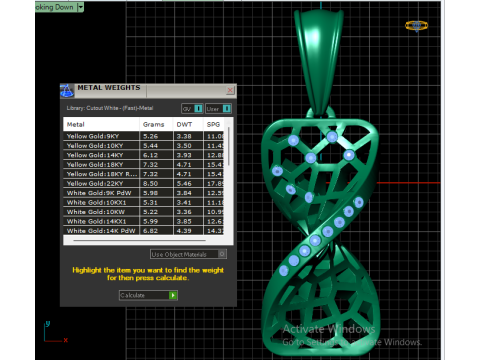Click the horizontal scrollbar under metal list
The image size is (480, 360).
coord(140,240)
